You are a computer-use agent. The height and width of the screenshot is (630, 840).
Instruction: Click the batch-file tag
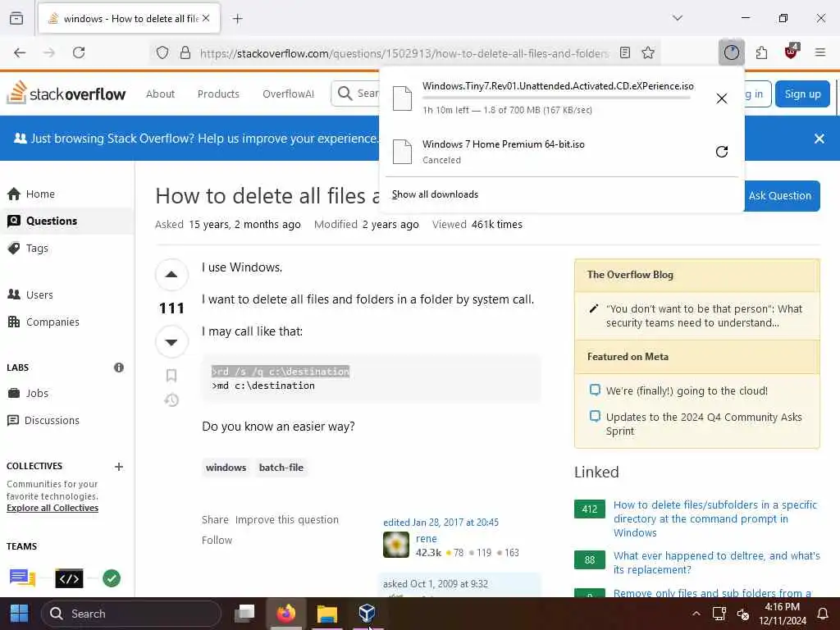coord(281,467)
